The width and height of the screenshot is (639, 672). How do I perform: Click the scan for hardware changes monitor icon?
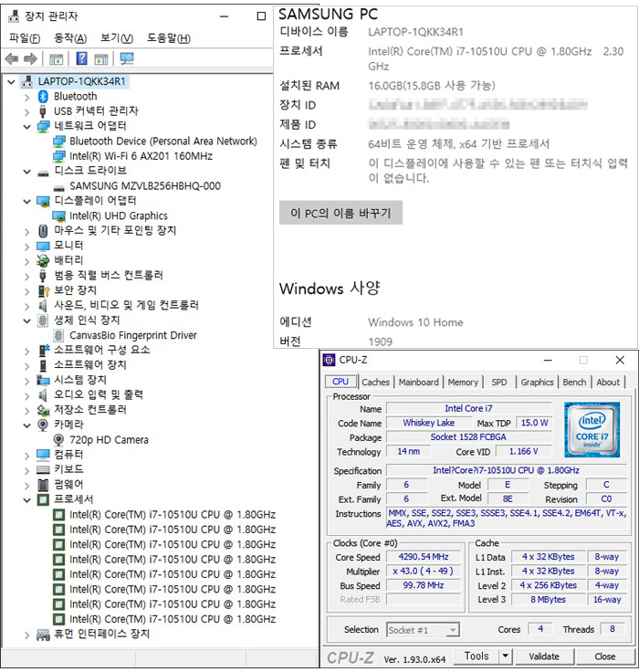pos(127,58)
